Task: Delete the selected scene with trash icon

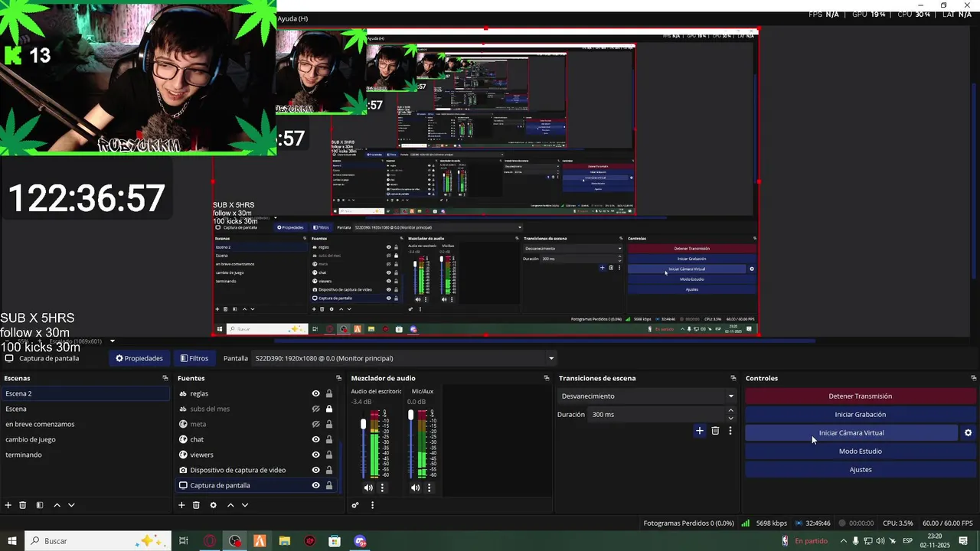Action: (23, 505)
